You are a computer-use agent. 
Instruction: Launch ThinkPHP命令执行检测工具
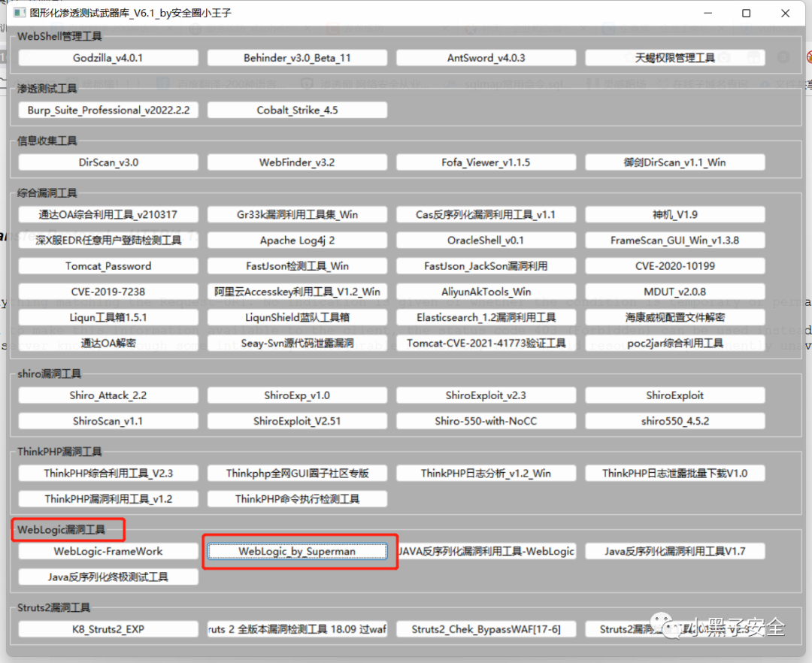(x=297, y=499)
